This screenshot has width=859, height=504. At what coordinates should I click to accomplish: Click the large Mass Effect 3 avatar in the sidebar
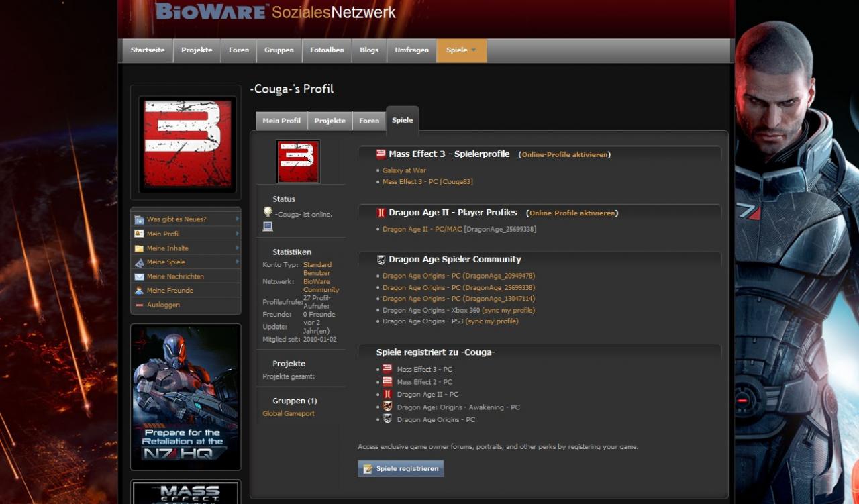coord(188,144)
